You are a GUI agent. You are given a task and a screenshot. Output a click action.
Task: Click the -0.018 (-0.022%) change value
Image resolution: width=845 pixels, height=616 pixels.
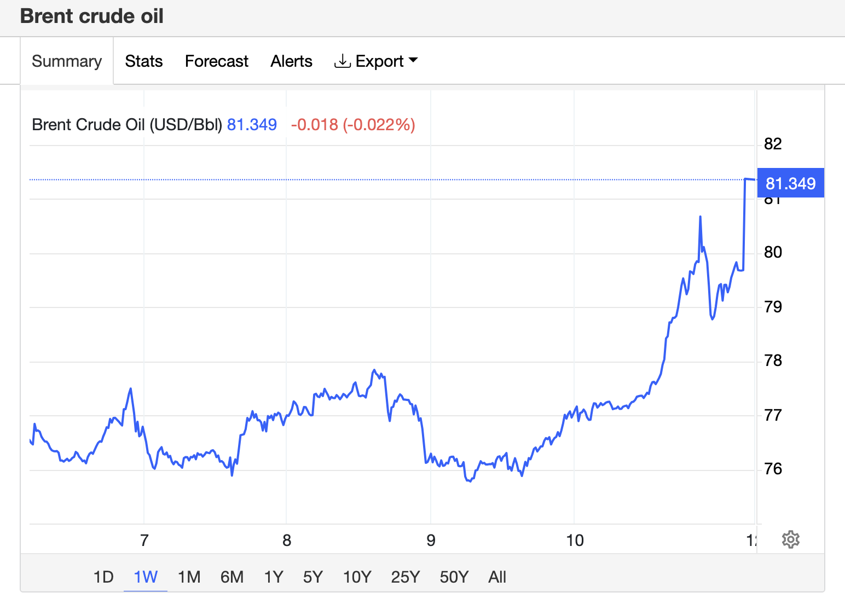click(x=353, y=125)
